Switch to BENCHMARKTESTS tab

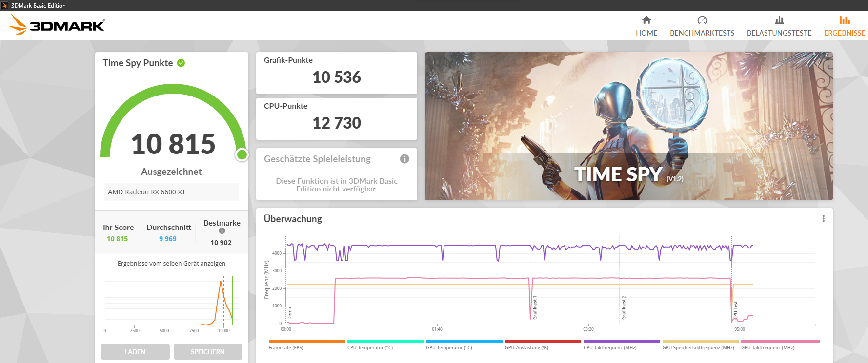(702, 33)
